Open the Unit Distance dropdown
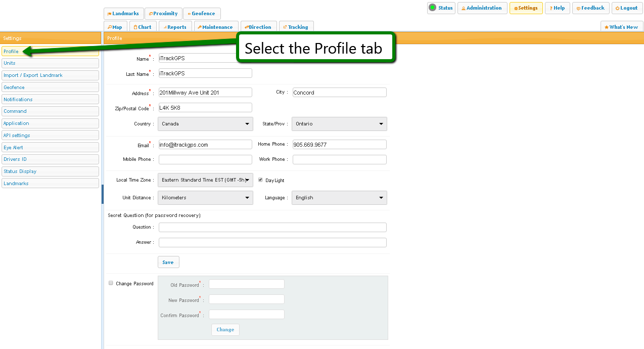Image resolution: width=644 pixels, height=349 pixels. coord(205,198)
